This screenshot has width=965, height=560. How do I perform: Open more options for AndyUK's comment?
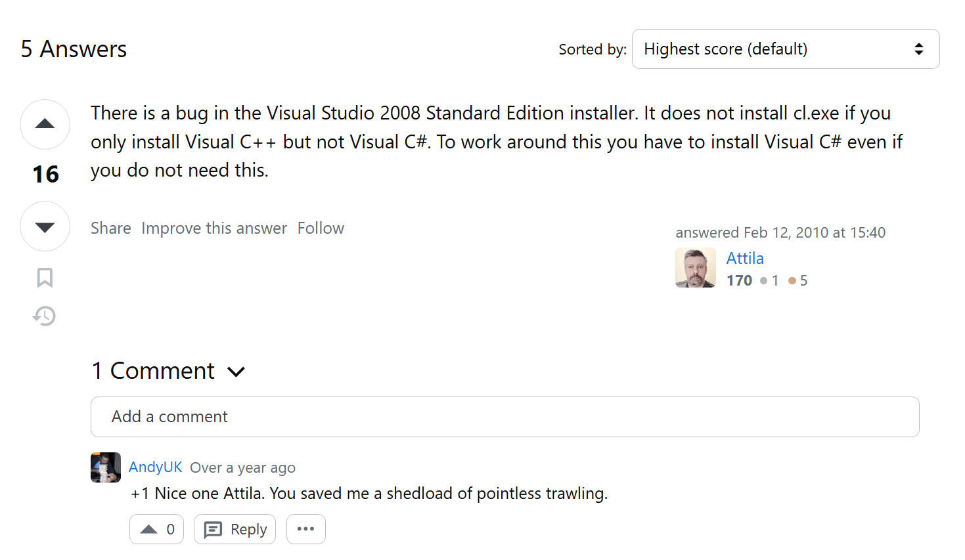[x=305, y=529]
